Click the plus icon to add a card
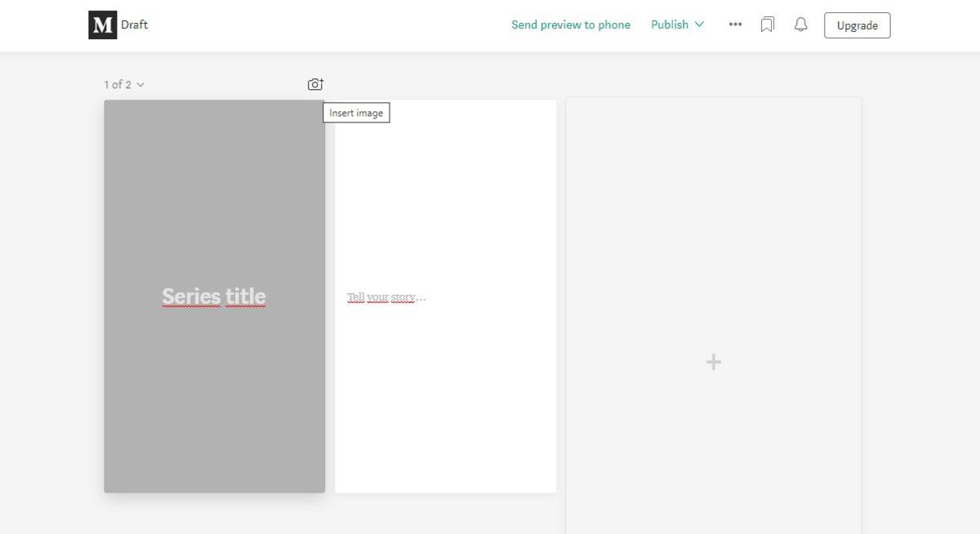Screen dimensions: 980x534 712,361
